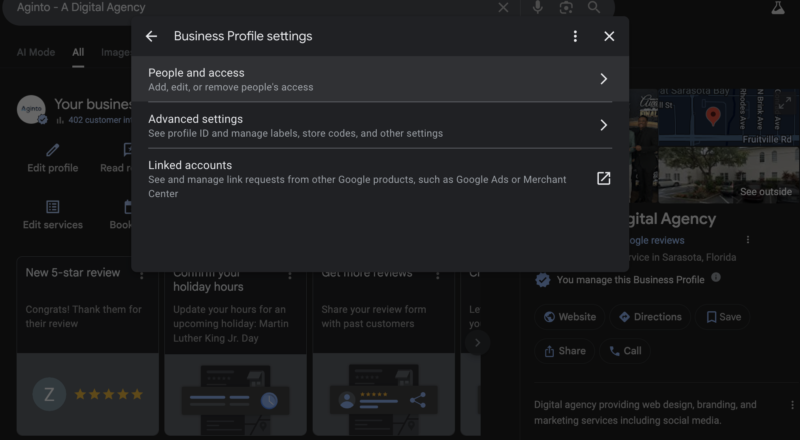Click the Share button
800x440 pixels.
tap(565, 351)
